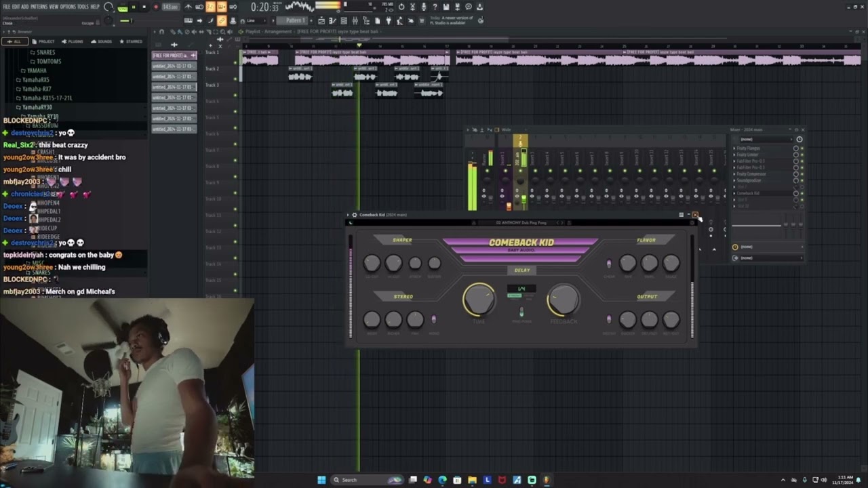Toggle the DESTROY switch in Output section
Image resolution: width=868 pixels, height=488 pixels.
tap(609, 319)
